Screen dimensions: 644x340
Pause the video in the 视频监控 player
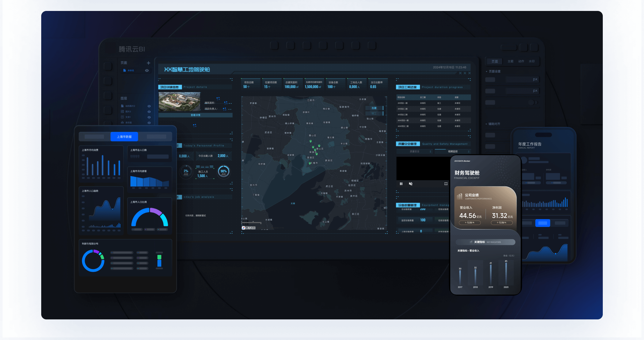401,184
